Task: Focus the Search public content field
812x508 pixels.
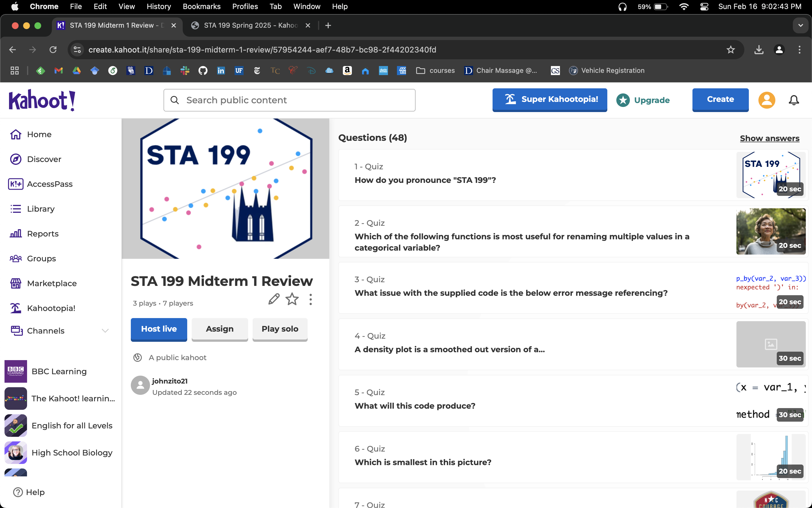Action: [289, 100]
